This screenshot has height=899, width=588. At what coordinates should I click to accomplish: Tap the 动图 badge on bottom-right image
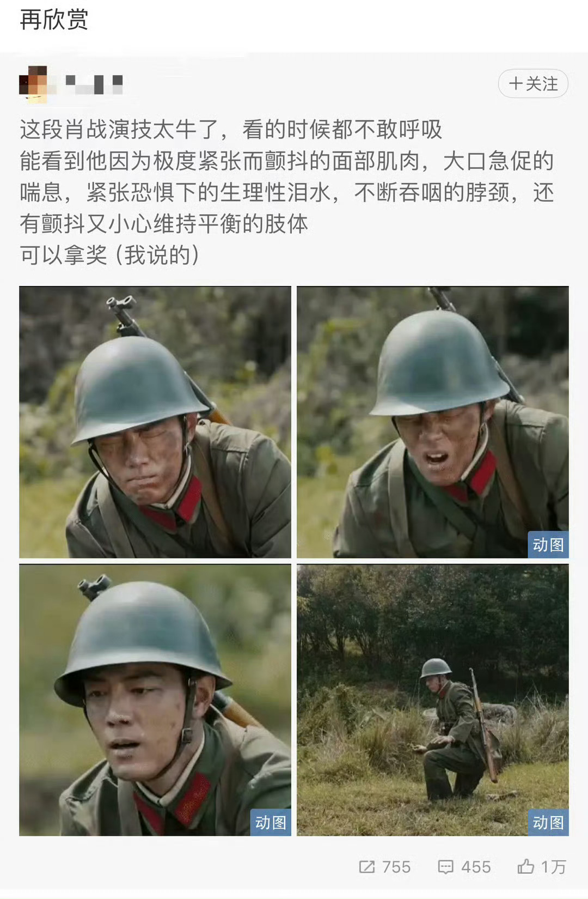point(548,823)
